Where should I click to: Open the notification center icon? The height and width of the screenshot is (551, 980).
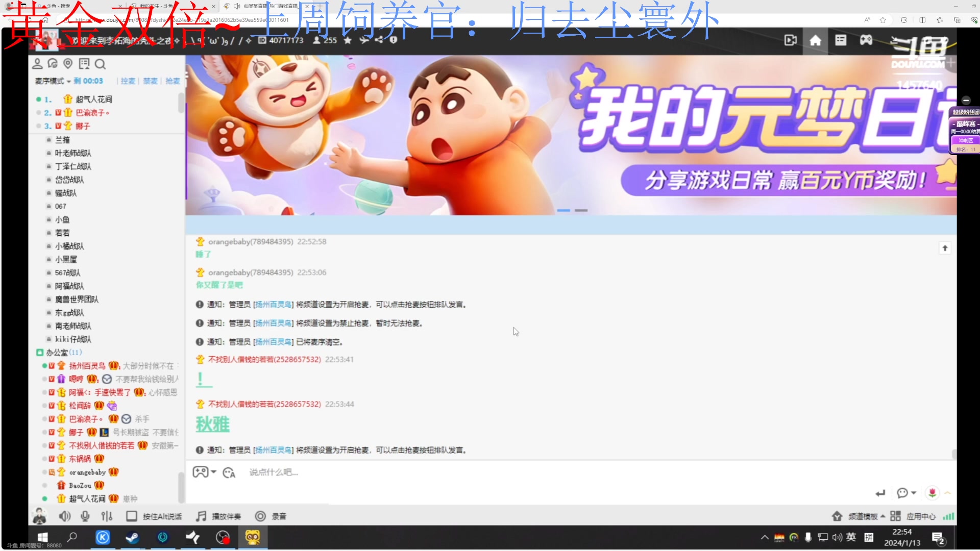click(938, 538)
